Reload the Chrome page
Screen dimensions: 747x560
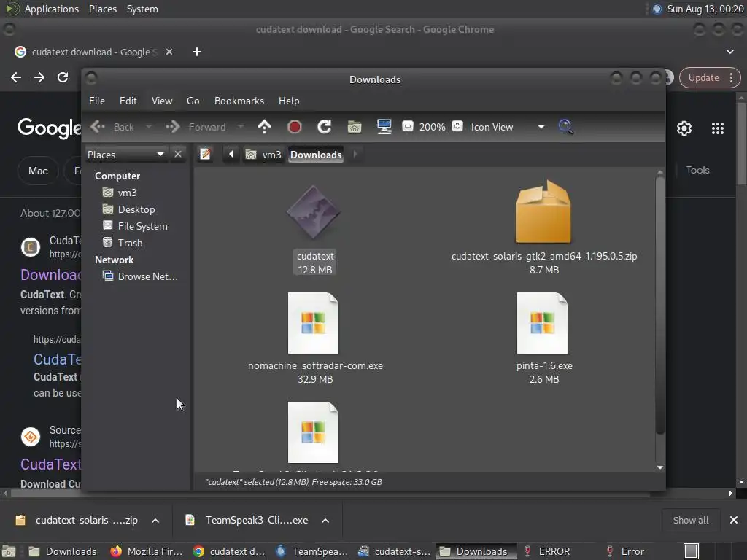(63, 77)
